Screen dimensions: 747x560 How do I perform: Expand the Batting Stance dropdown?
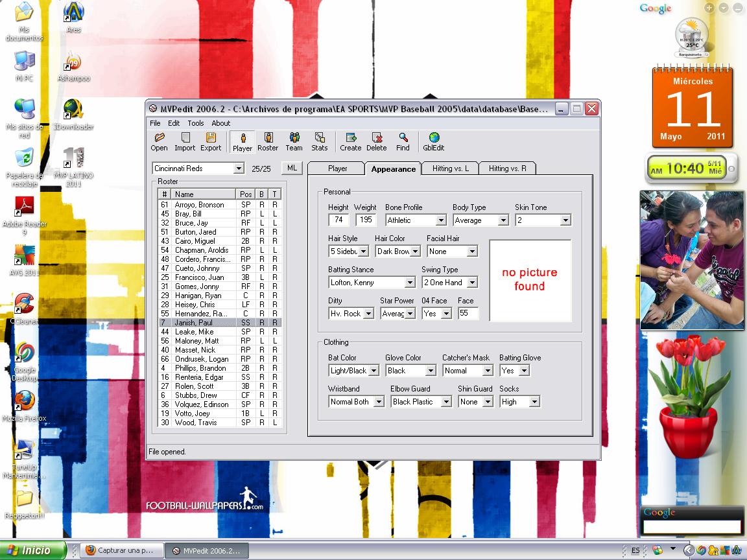click(410, 283)
